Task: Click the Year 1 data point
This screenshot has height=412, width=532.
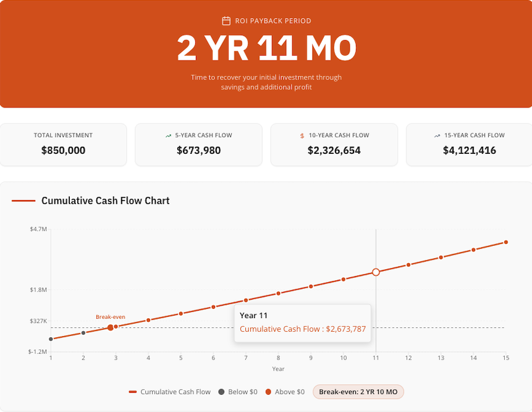Action: [x=51, y=339]
